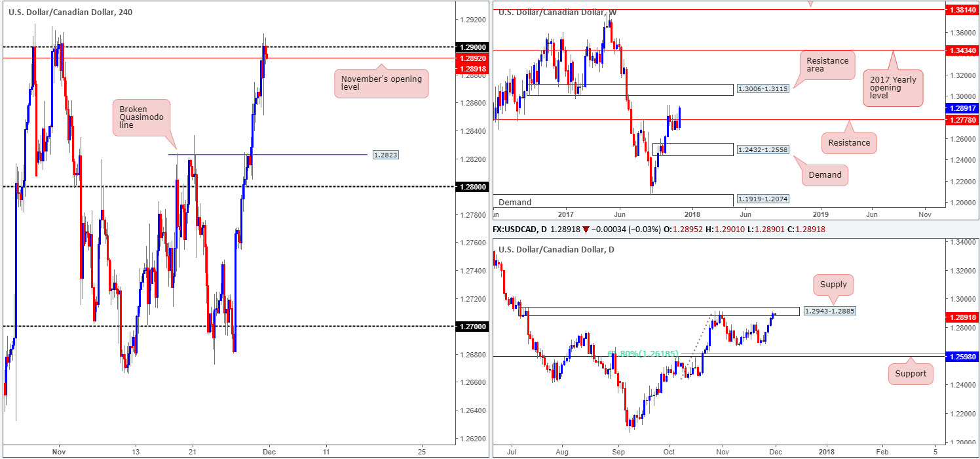Click the Supply callout on daily chart

(x=833, y=285)
